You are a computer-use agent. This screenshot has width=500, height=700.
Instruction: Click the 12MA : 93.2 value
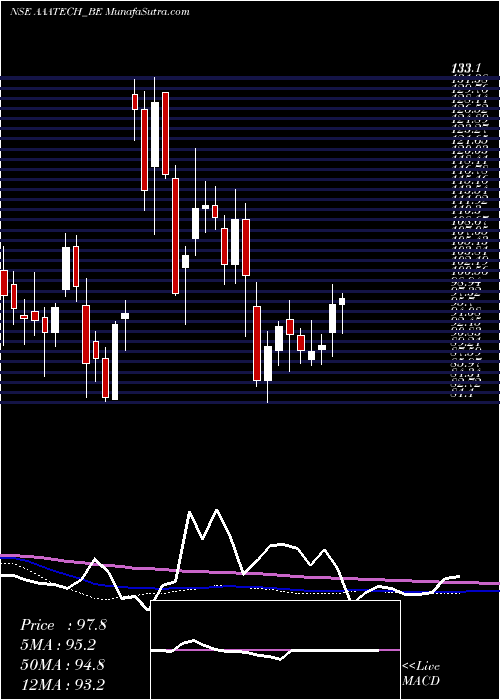[x=63, y=684]
